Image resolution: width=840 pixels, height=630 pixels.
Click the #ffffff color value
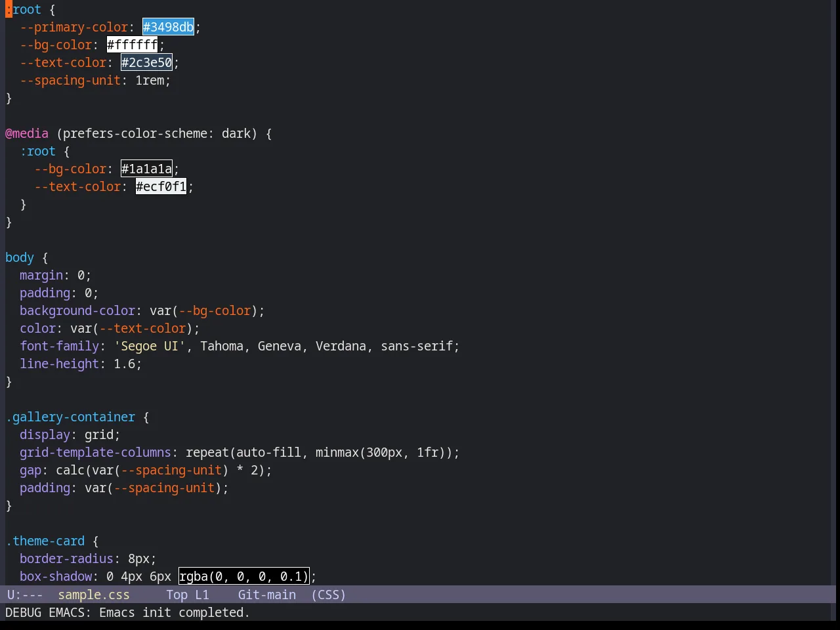click(x=132, y=45)
